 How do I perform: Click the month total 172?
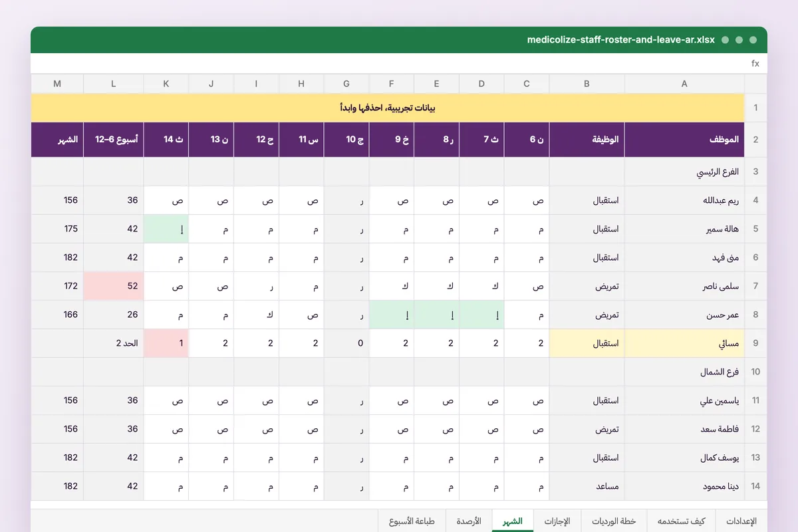(57, 286)
